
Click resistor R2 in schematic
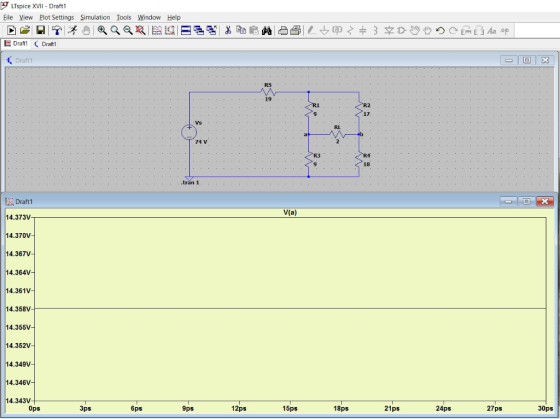pyautogui.click(x=359, y=110)
